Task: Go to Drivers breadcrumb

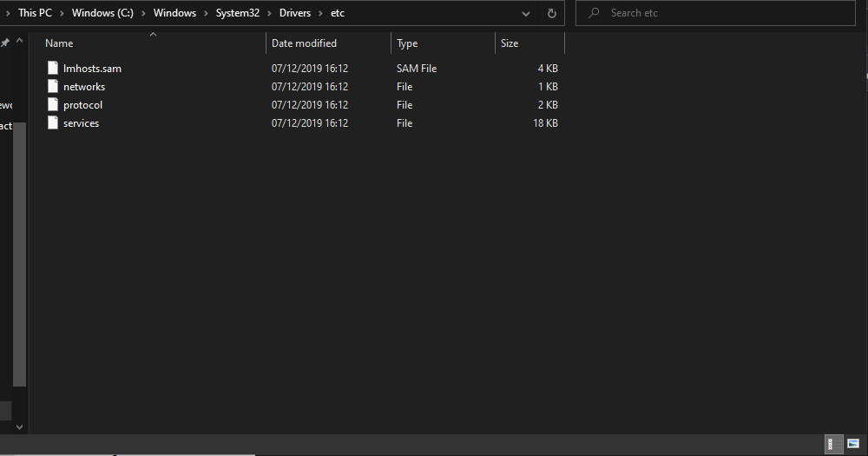Action: click(295, 13)
